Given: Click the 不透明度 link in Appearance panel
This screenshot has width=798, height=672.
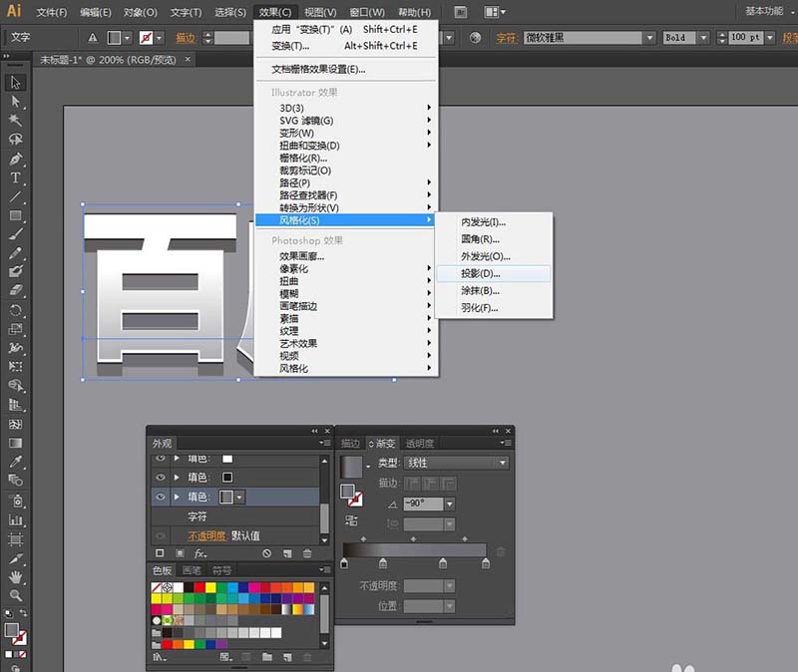Looking at the screenshot, I should (x=206, y=535).
